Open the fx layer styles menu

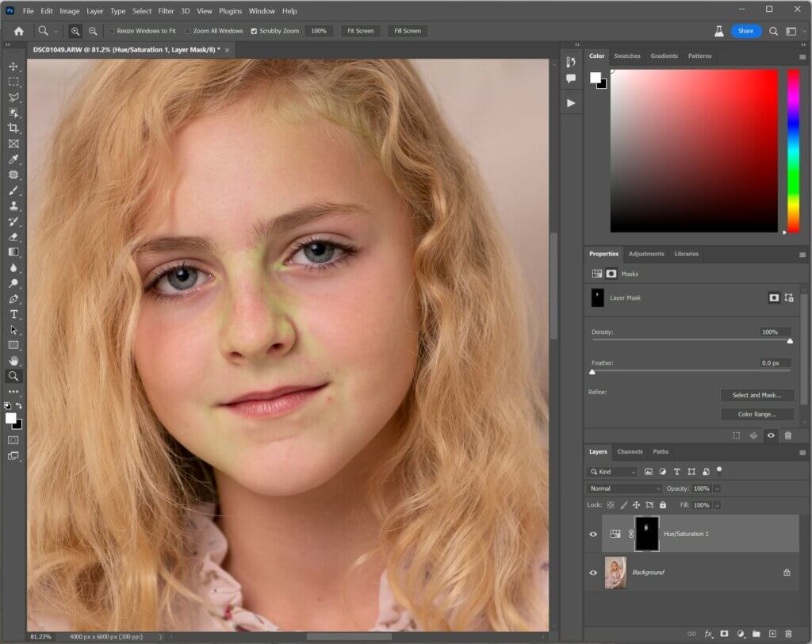click(x=708, y=634)
